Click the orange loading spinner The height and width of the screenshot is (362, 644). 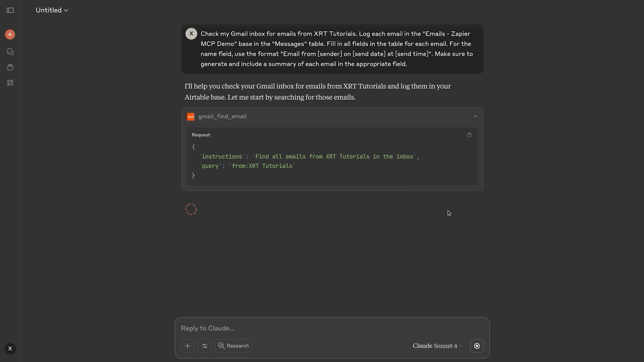[x=191, y=209]
